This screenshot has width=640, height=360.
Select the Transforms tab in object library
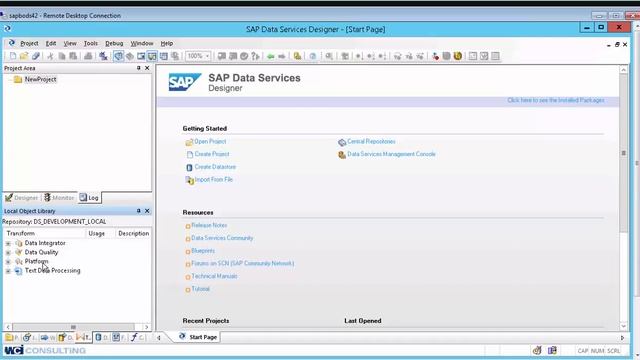84,338
